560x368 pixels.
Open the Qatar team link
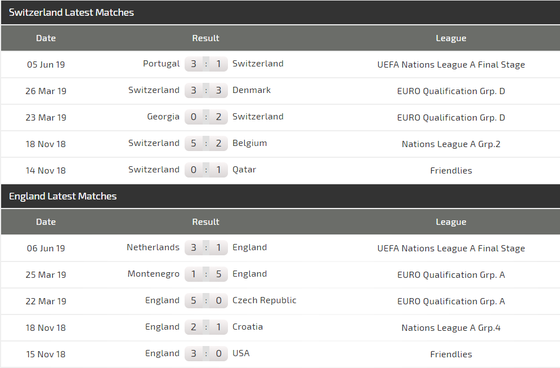[244, 170]
